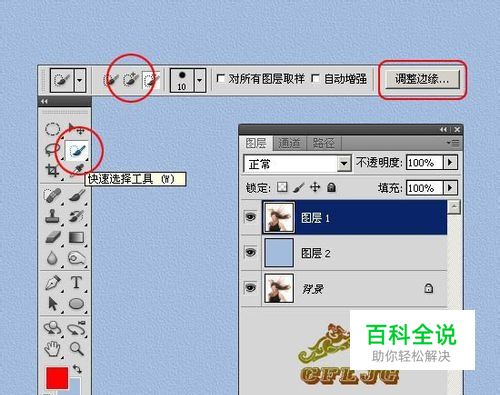Select the 图层 1 thumbnail

(x=279, y=217)
